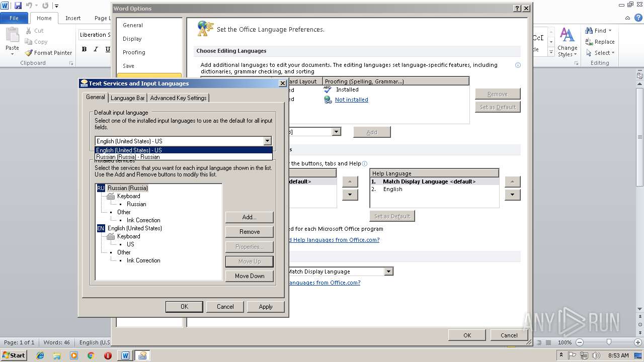Click the Replace icon in Editing group

589,42
